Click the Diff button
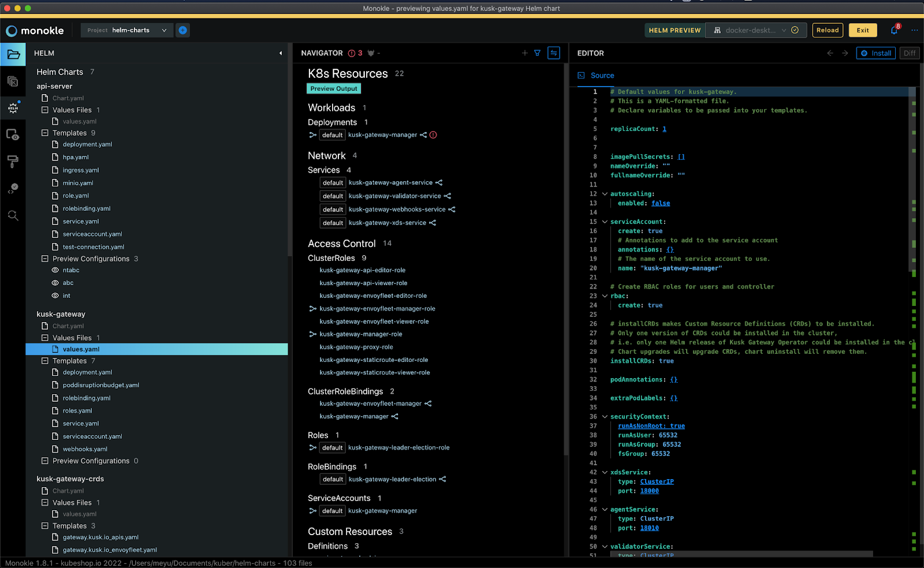 click(910, 53)
